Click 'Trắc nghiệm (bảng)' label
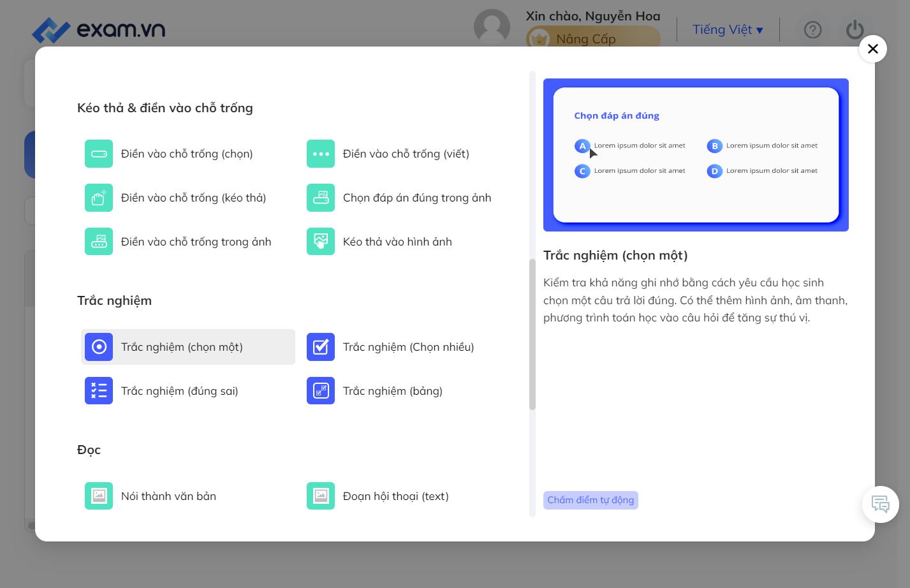This screenshot has height=588, width=910. click(393, 391)
